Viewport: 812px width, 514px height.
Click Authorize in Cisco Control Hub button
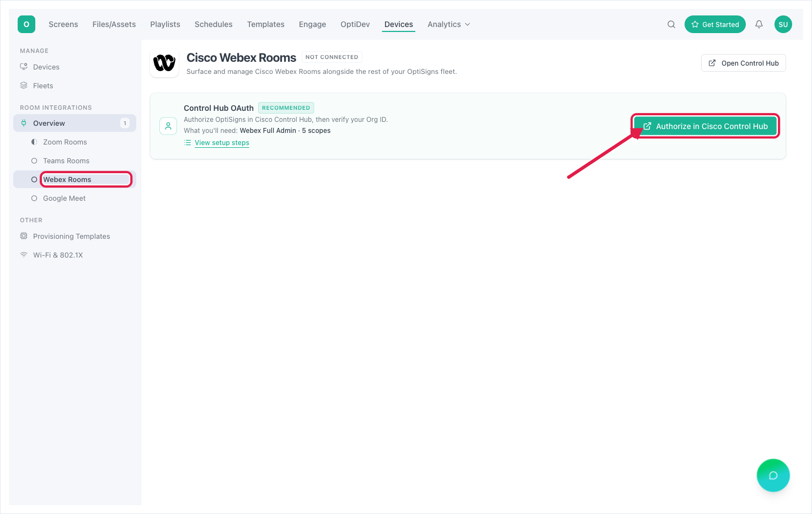click(706, 126)
